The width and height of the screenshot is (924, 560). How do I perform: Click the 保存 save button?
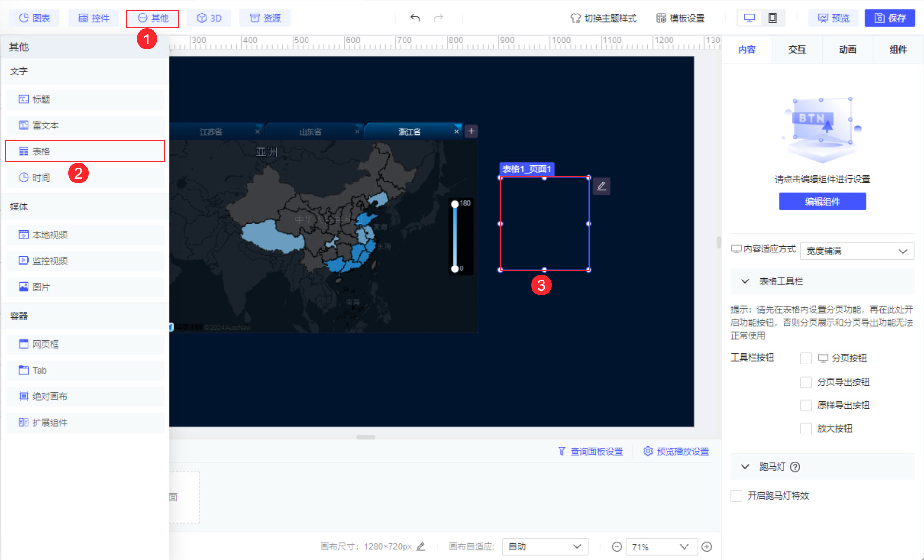[890, 18]
